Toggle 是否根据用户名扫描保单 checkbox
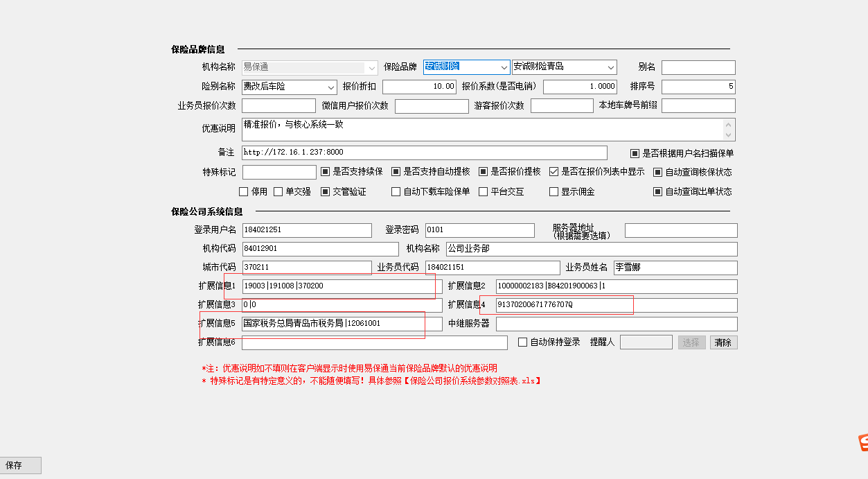 coord(635,153)
